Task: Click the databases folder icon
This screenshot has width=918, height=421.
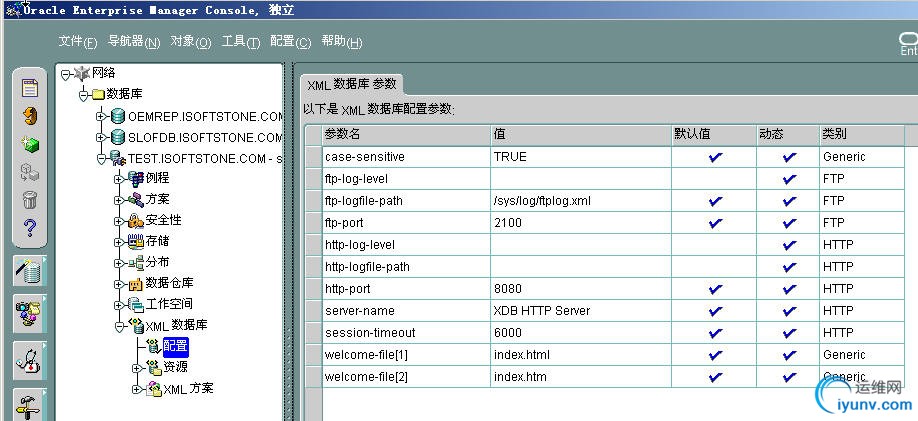Action: (x=98, y=95)
